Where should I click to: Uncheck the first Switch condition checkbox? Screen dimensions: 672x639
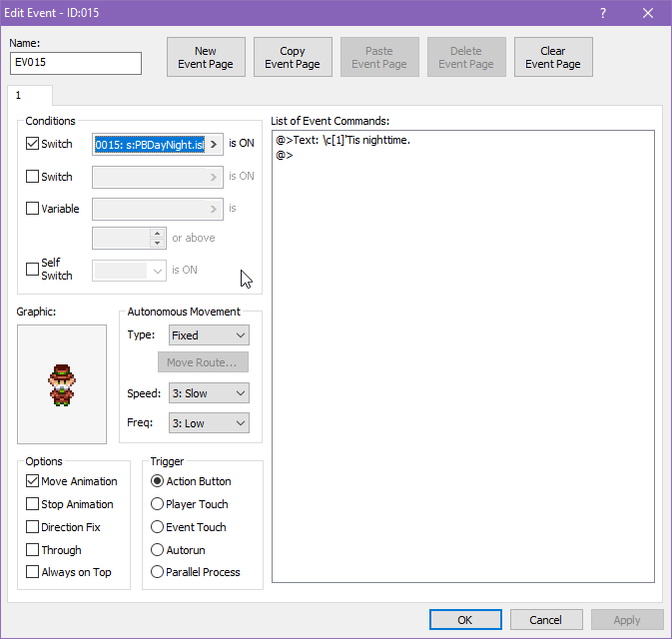[x=33, y=144]
